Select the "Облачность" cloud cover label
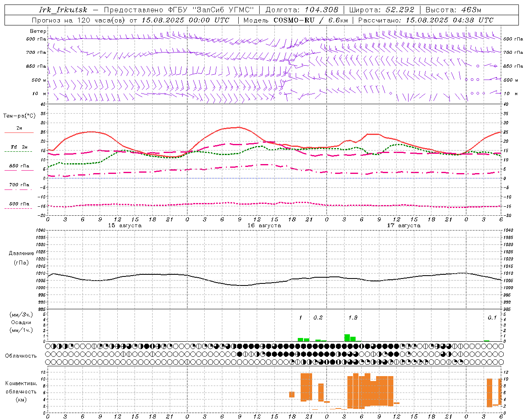525x420 pixels. point(21,356)
